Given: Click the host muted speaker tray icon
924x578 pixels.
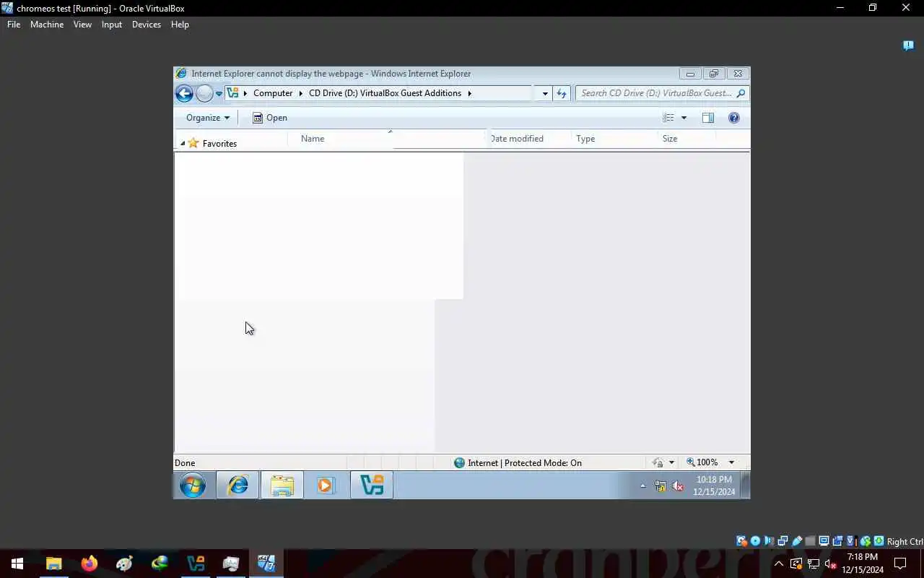Looking at the screenshot, I should [830, 564].
